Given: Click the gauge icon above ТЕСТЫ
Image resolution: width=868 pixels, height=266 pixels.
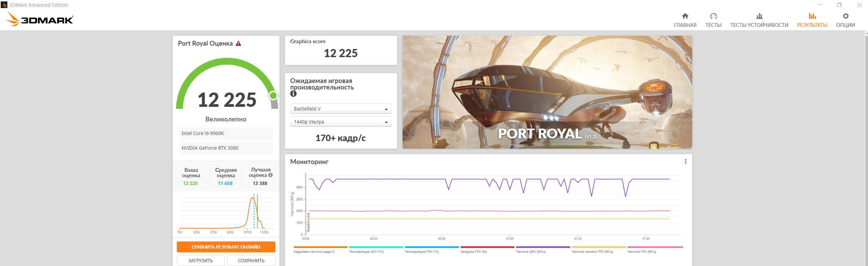Looking at the screenshot, I should 713,16.
